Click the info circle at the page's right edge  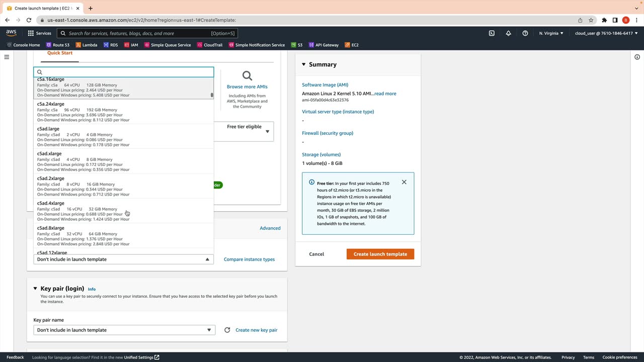coord(637,57)
